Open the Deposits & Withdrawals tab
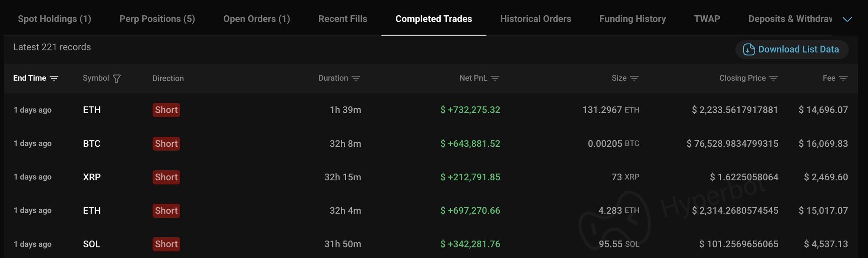 (790, 19)
